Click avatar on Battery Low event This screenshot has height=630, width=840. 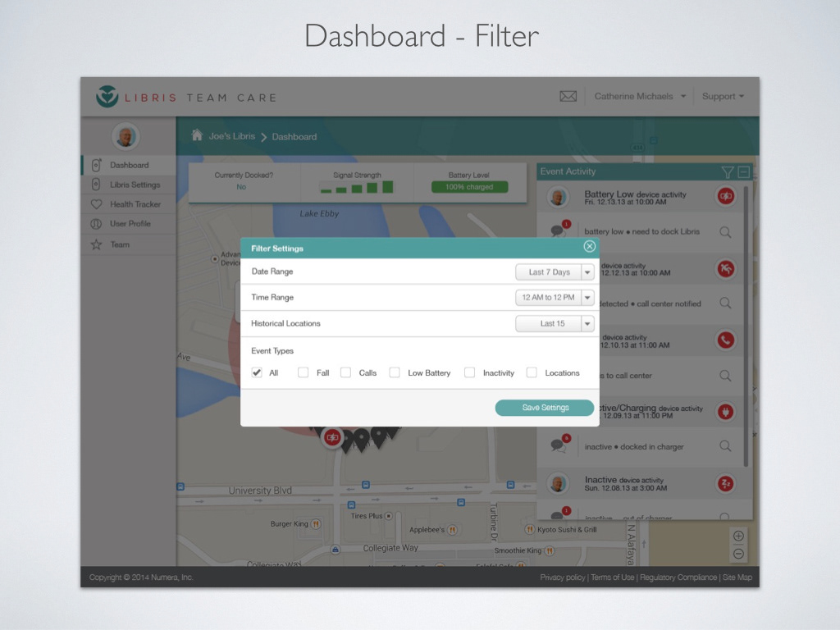point(558,197)
